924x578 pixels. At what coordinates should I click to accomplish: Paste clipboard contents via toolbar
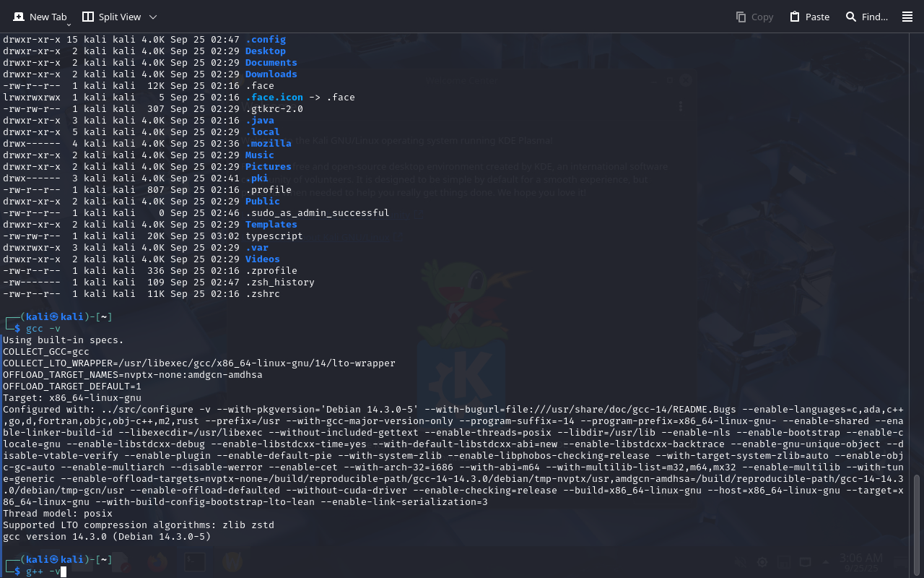pyautogui.click(x=809, y=17)
